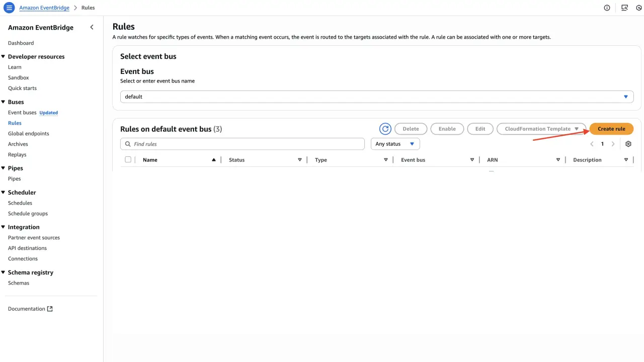Collapse the Pipes section header
The height and width of the screenshot is (362, 644).
coord(4,168)
